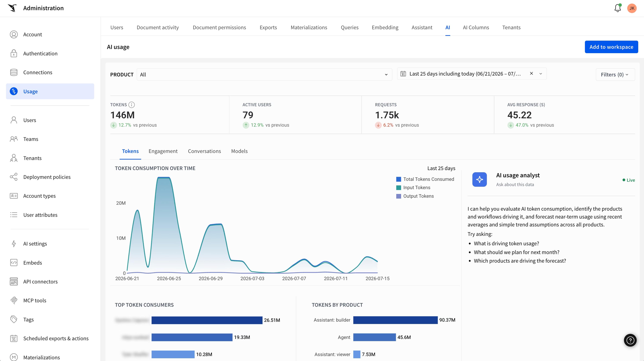The height and width of the screenshot is (361, 644).
Task: Click the 146M tokens value
Action: coord(122,115)
